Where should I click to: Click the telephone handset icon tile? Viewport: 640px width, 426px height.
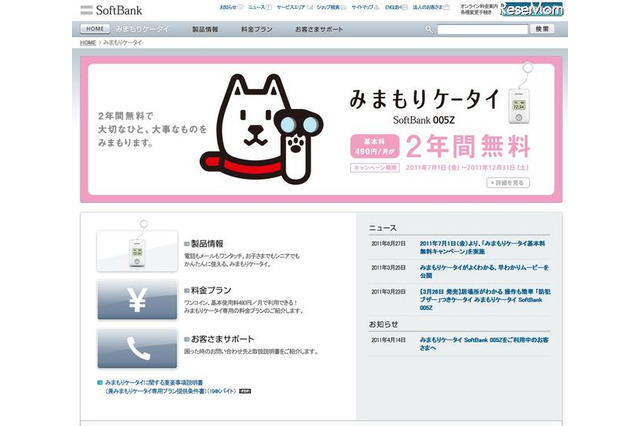coord(137,348)
